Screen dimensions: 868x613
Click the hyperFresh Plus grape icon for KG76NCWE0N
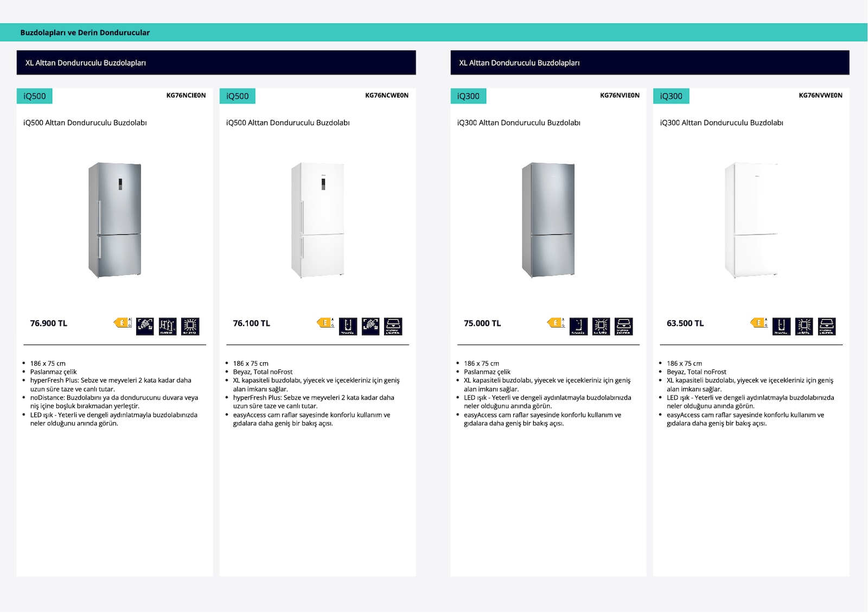pyautogui.click(x=371, y=326)
